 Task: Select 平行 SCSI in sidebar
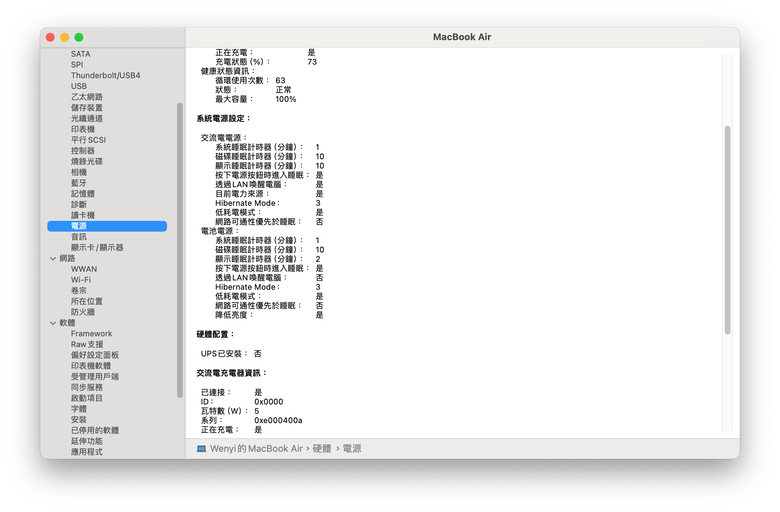(x=88, y=140)
